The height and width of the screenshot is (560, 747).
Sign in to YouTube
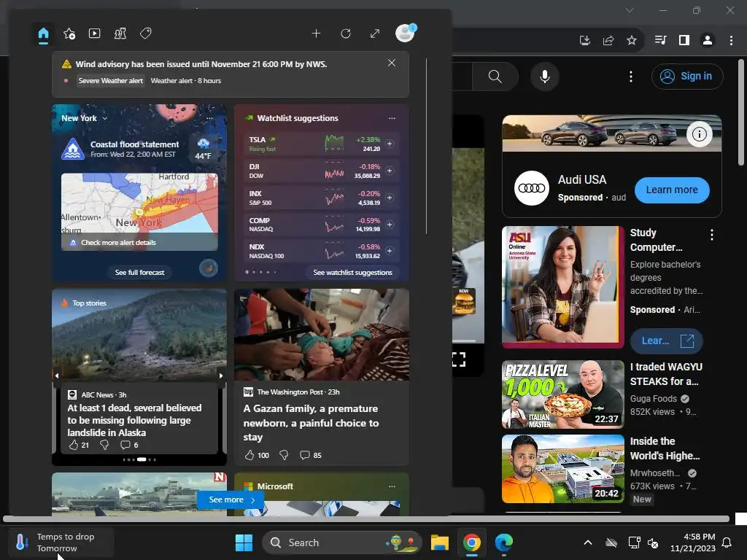tap(687, 76)
